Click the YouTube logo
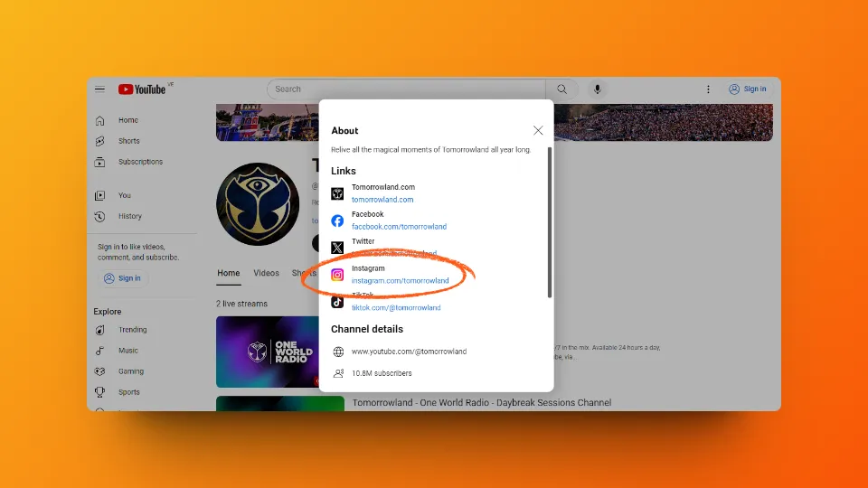 pos(142,89)
